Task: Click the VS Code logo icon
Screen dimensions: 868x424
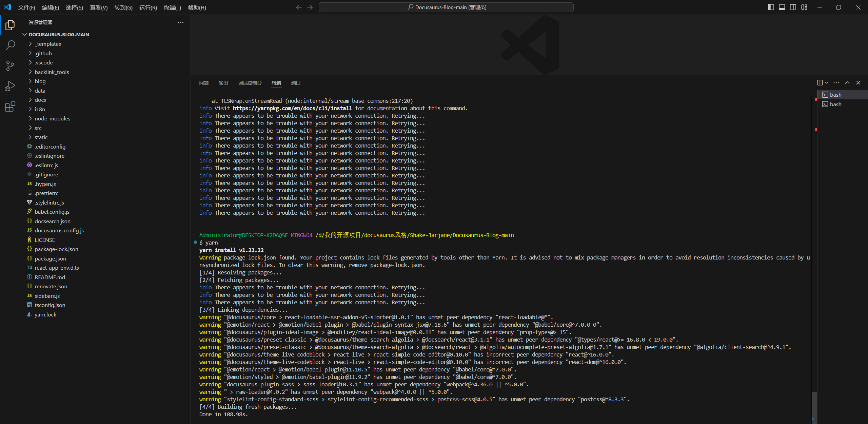Action: pos(7,7)
